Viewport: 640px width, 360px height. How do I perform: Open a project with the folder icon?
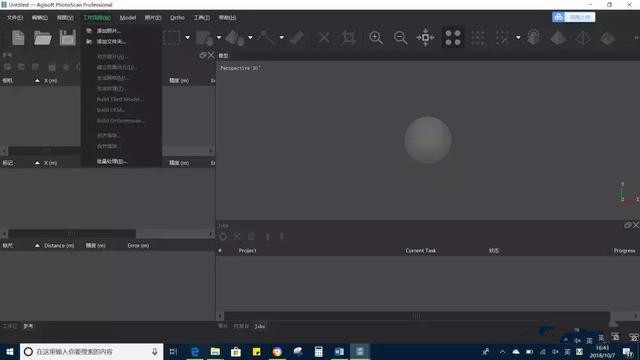point(42,38)
